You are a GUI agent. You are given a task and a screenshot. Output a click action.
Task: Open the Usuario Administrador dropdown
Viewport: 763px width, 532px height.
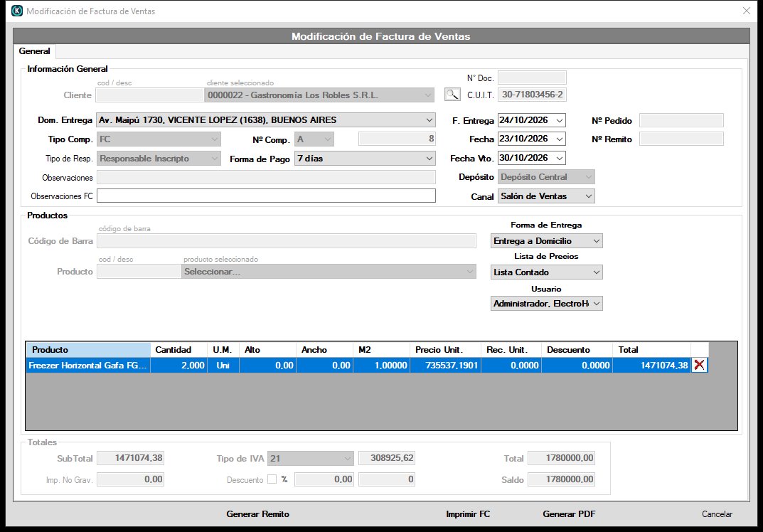click(x=597, y=303)
